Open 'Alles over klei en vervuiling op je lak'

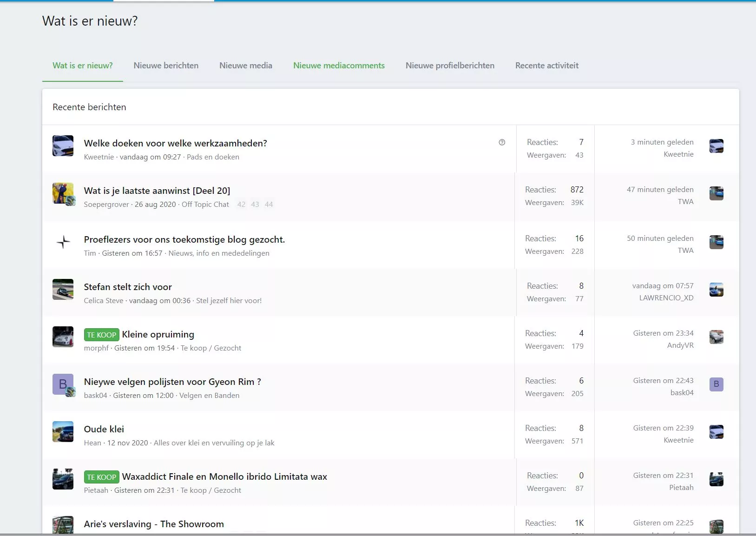(x=214, y=443)
